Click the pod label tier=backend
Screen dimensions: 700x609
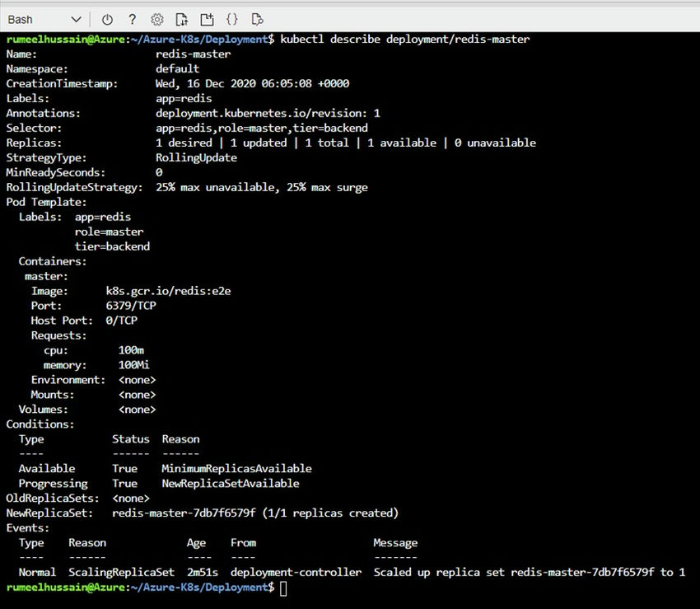[x=112, y=246]
